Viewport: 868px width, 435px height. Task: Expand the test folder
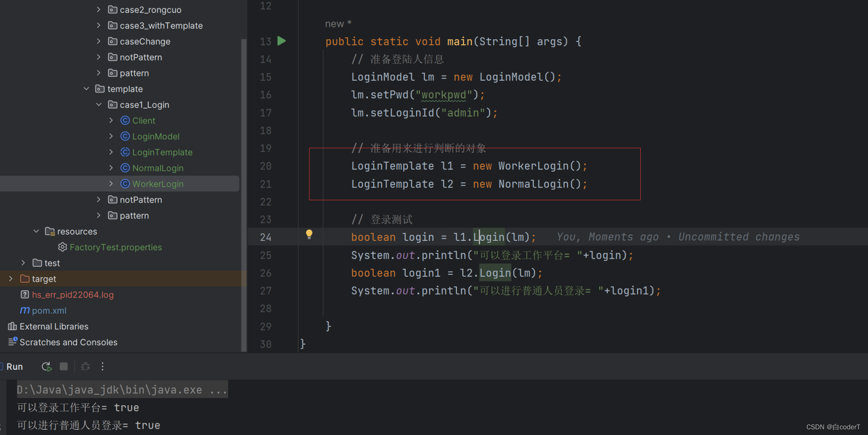coord(23,263)
